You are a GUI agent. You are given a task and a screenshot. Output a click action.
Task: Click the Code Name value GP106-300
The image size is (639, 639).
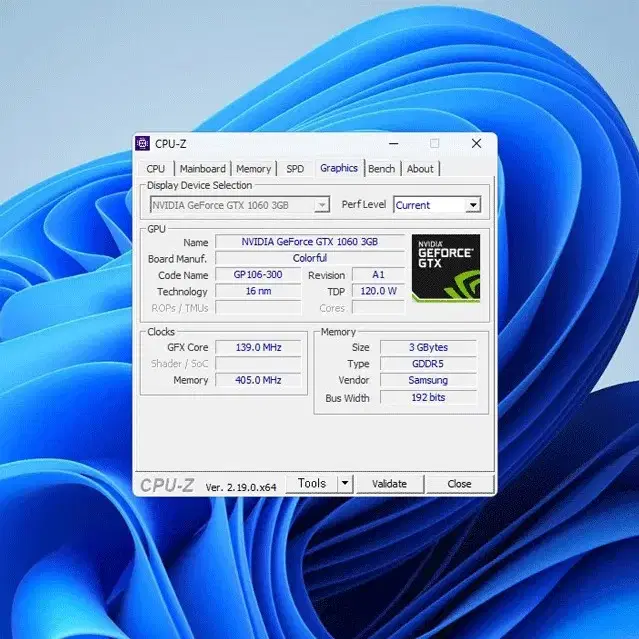tap(258, 274)
